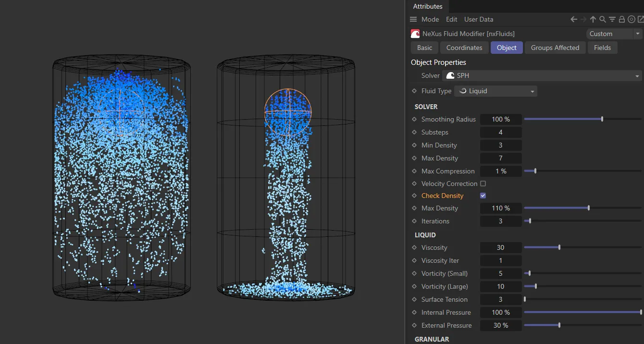This screenshot has width=644, height=344.
Task: Open the SPH solver object icon
Action: (450, 75)
